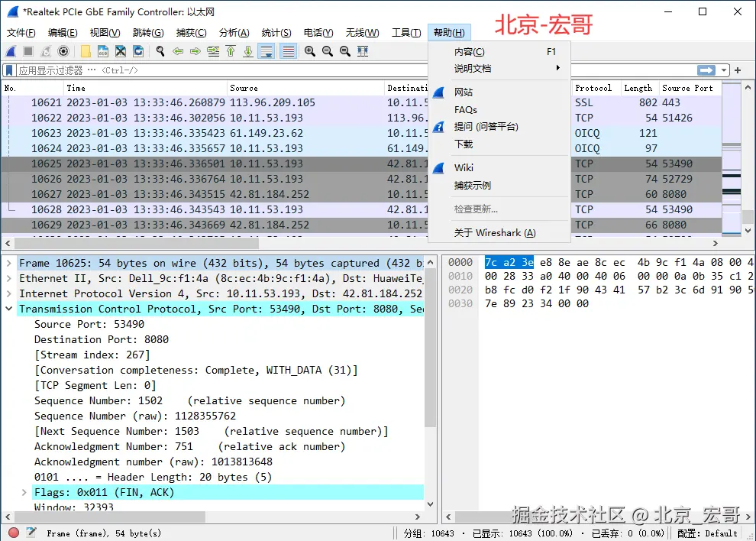Select 网站 from Help menu
The image size is (756, 541).
tap(499, 92)
